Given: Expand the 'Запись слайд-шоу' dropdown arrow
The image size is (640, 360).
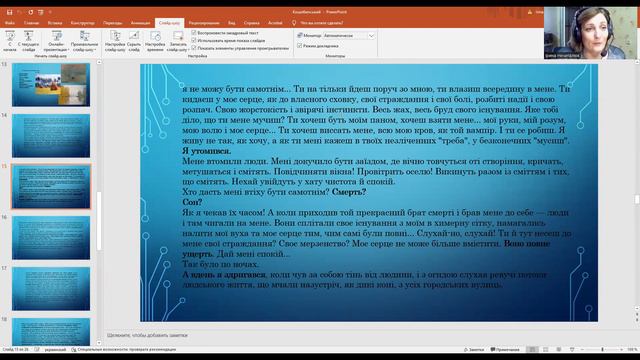Looking at the screenshot, I should tap(188, 50).
